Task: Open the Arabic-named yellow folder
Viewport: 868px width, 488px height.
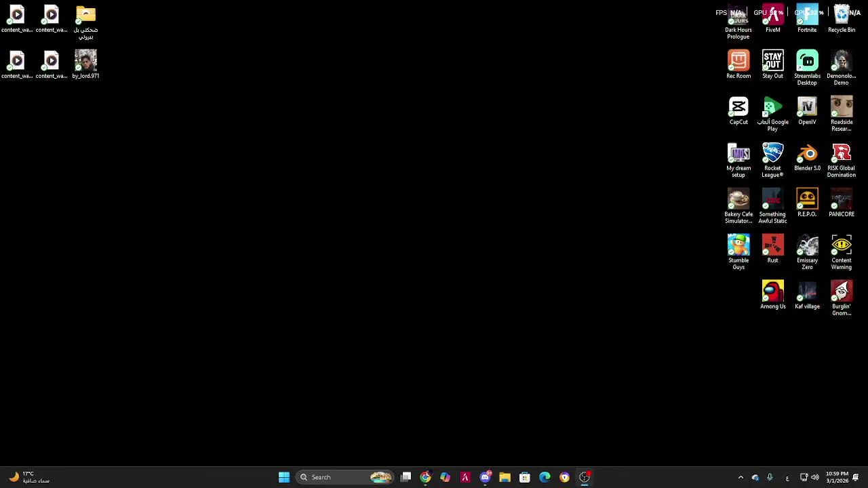Action: tap(85, 22)
